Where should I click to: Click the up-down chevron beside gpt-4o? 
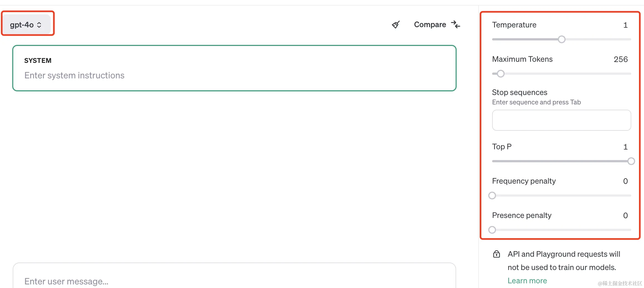coord(39,25)
